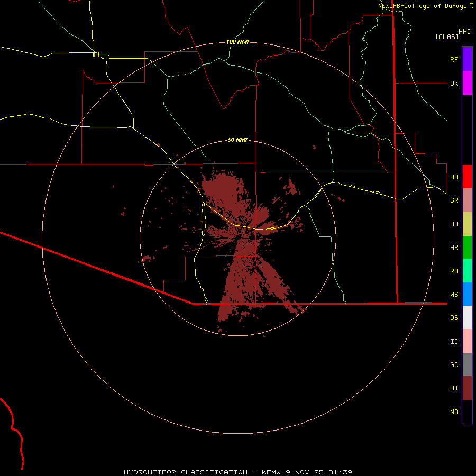476x476 pixels.
Task: Click the BI dark red legend swatch
Action: click(x=467, y=388)
